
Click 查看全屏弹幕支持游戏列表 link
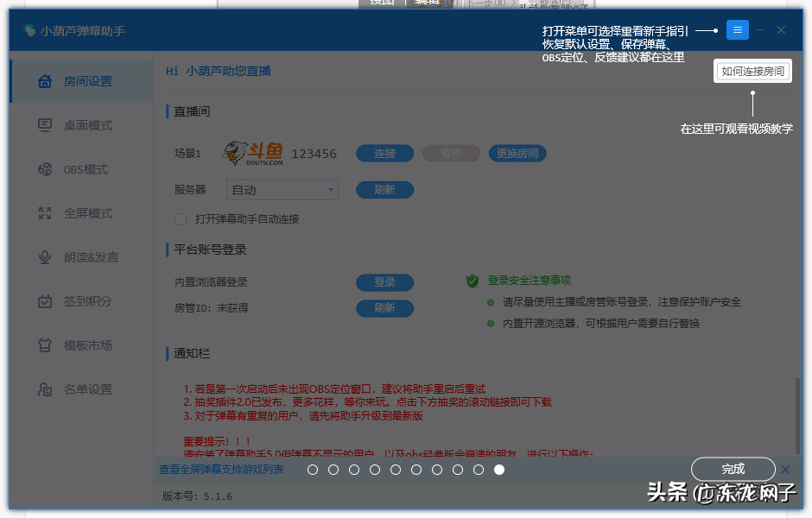[x=226, y=470]
